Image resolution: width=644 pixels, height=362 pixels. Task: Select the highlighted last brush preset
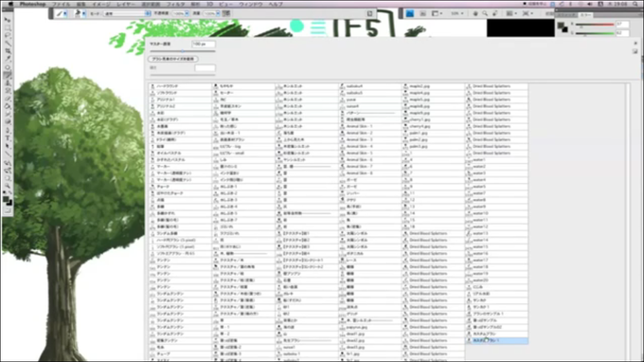point(496,340)
